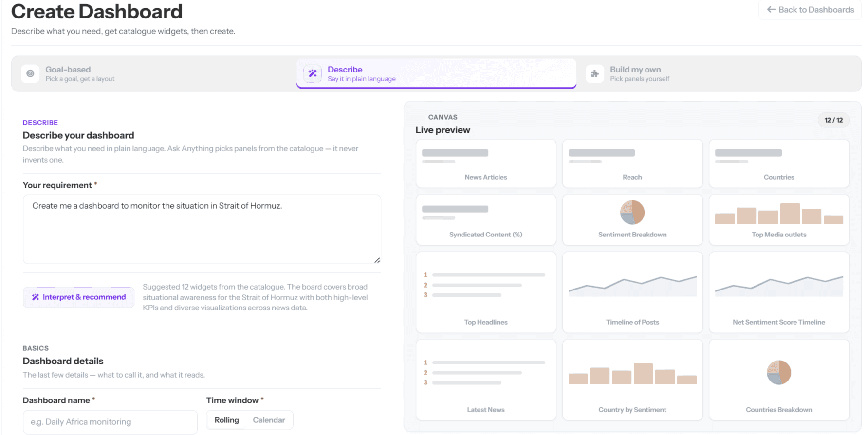This screenshot has height=435, width=868.
Task: Click the Back to Dashboards arrow
Action: point(771,9)
